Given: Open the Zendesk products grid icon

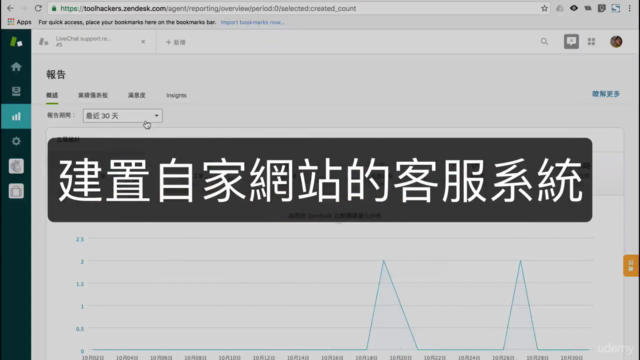Looking at the screenshot, I should coord(591,42).
